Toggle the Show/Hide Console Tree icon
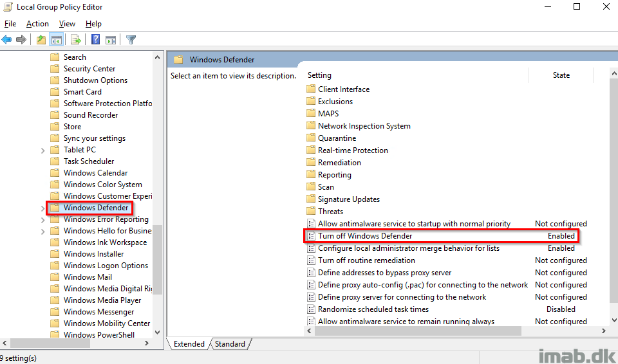This screenshot has height=364, width=618. pos(57,39)
